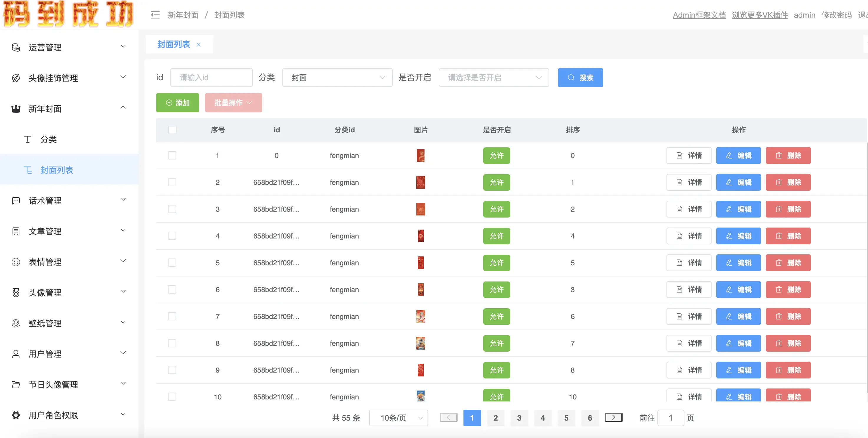This screenshot has width=868, height=438.
Task: Click the 话术管理 chat bubble icon
Action: (16, 201)
